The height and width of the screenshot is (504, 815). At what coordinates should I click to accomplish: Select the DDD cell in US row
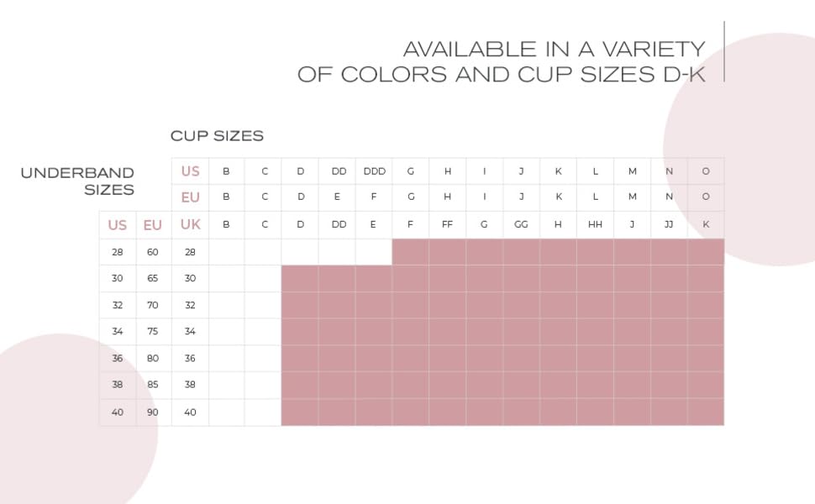(x=374, y=171)
